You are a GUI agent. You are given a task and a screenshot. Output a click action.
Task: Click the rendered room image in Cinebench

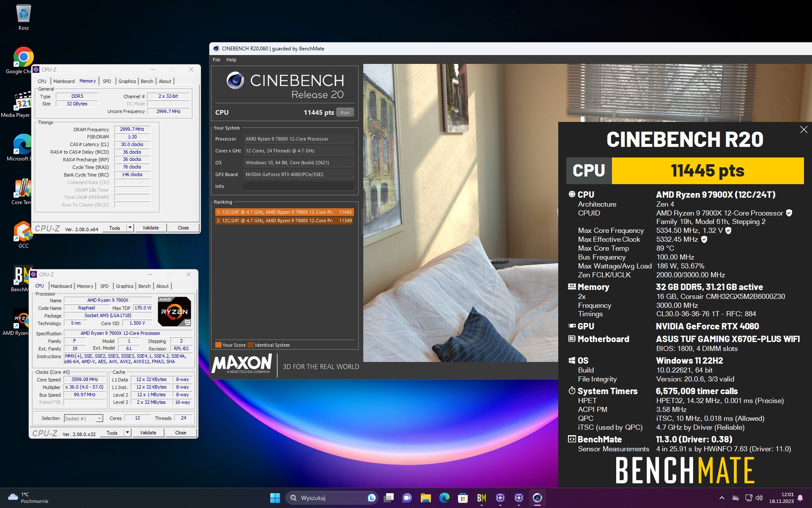coord(461,213)
